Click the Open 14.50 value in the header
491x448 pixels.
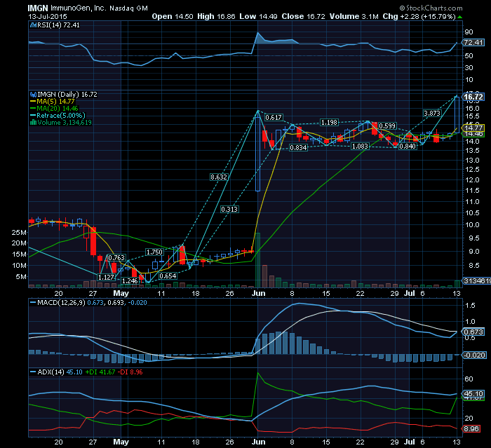coord(173,17)
